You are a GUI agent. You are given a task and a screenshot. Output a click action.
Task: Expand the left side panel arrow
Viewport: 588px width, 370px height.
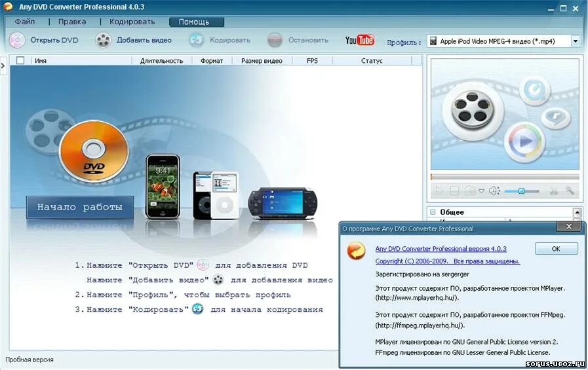pos(3,66)
